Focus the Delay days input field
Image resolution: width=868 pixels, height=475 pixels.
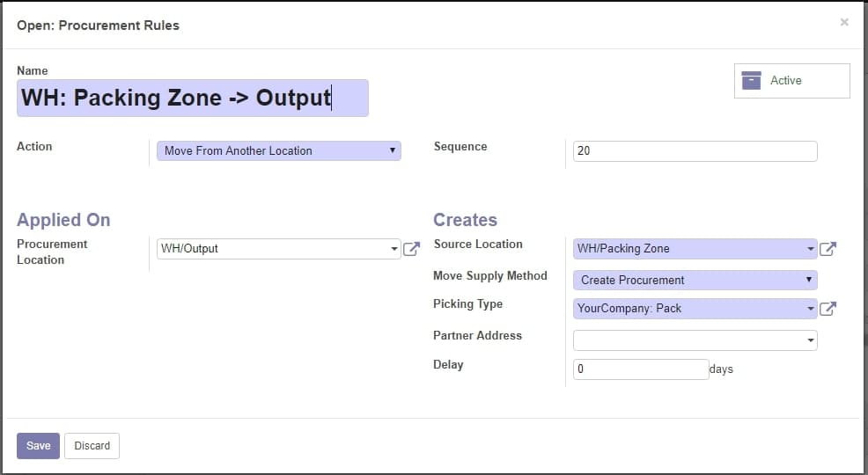click(641, 369)
